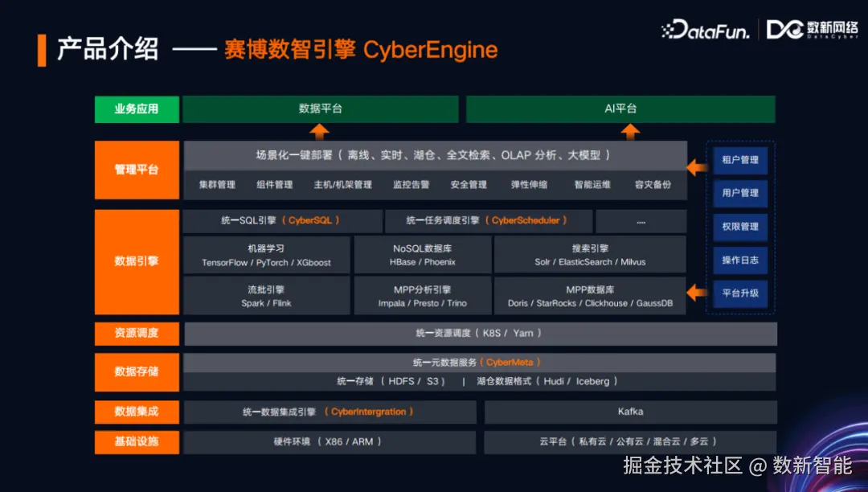Image resolution: width=868 pixels, height=492 pixels.
Task: Select the 数据存储 orange label
Action: click(x=137, y=372)
